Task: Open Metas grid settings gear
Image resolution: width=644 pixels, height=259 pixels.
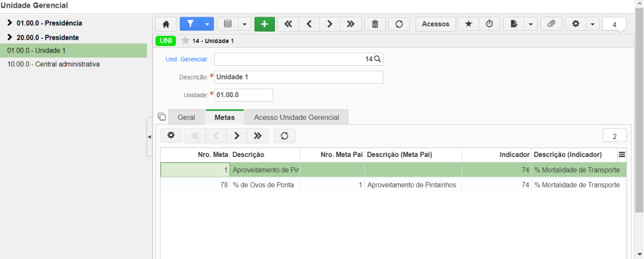Action: click(x=171, y=135)
